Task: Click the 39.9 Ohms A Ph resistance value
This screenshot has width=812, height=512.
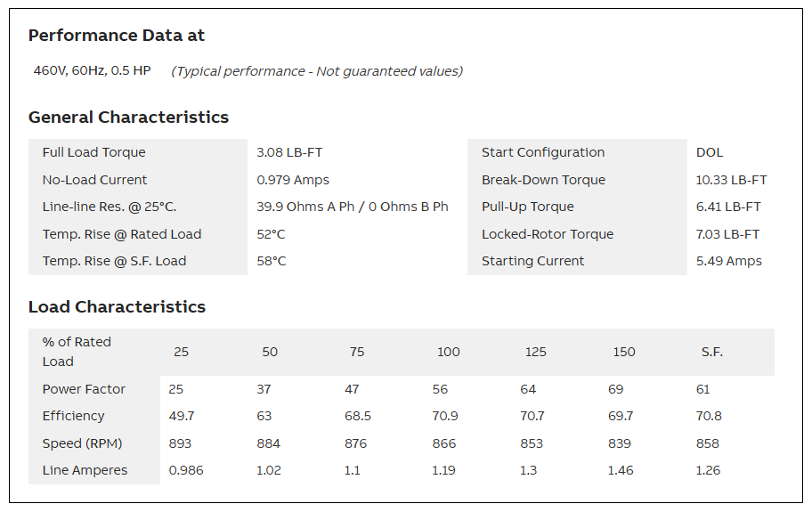Action: 305,207
